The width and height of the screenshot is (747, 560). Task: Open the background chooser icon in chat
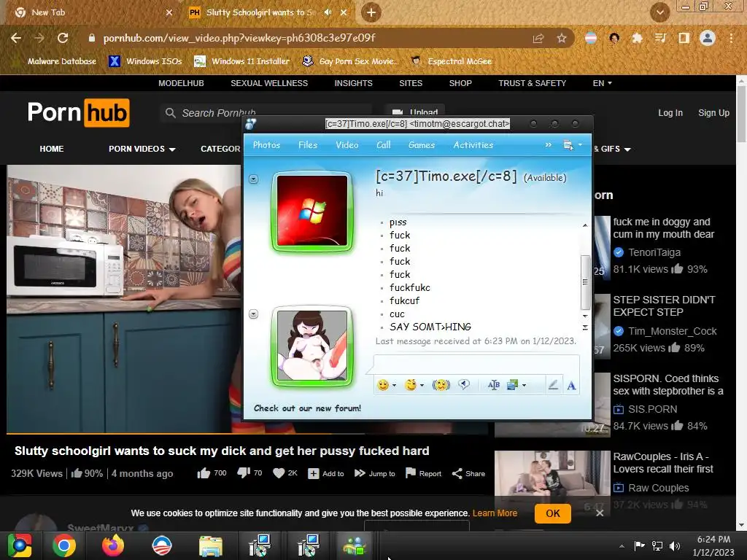(513, 385)
